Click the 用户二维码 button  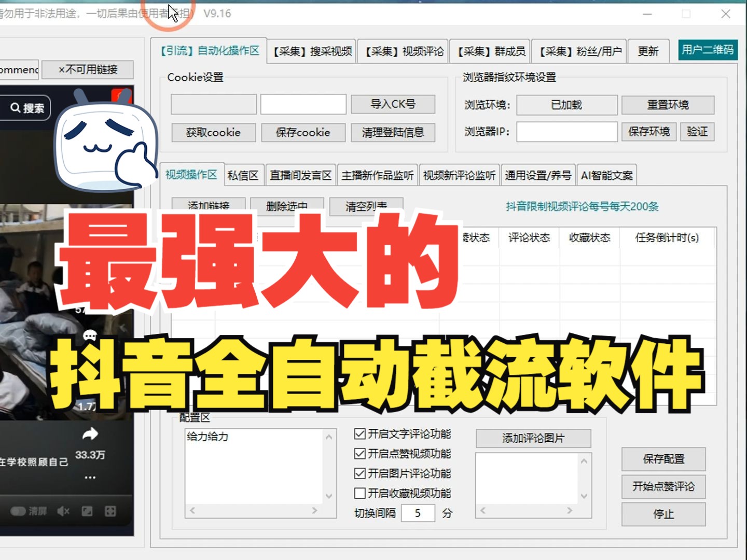708,50
